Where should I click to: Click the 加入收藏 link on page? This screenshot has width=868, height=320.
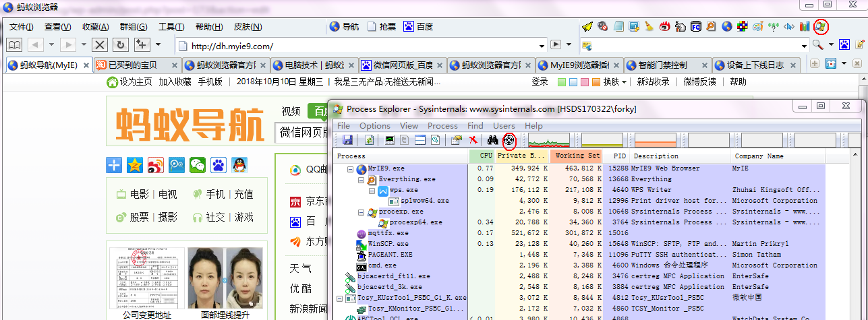pyautogui.click(x=175, y=82)
